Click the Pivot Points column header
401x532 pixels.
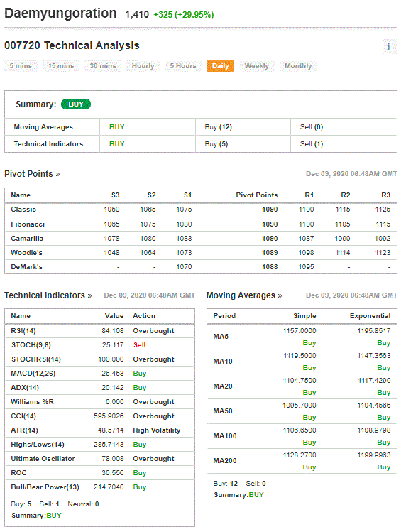tap(257, 195)
